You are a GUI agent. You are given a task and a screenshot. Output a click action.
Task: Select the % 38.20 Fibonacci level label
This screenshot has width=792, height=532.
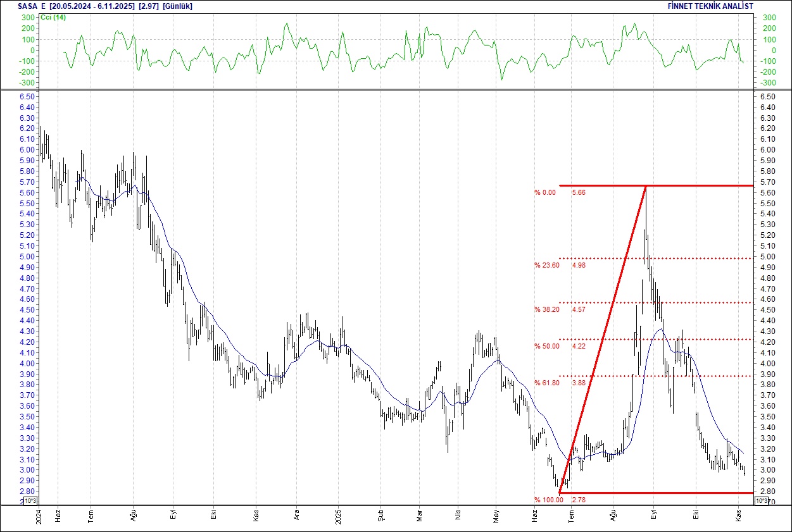(x=547, y=310)
